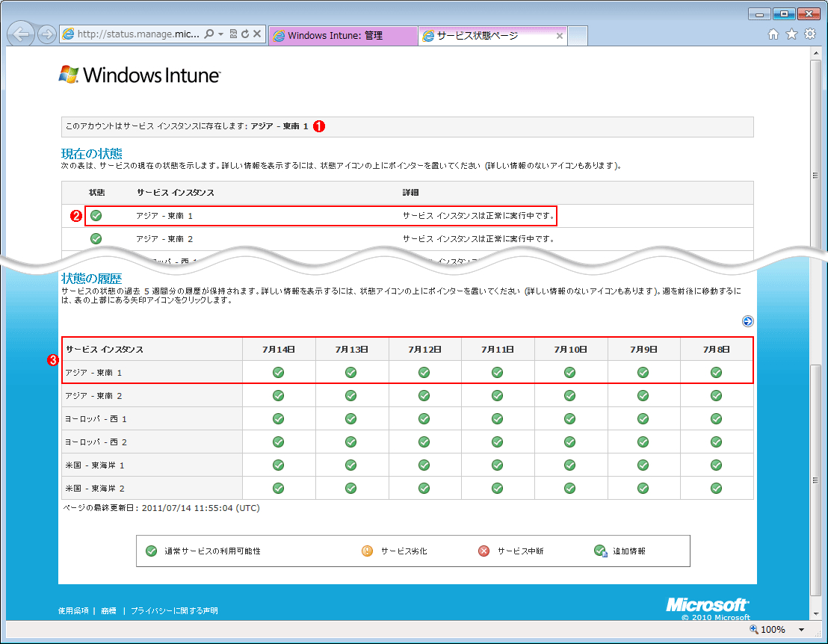This screenshot has height=644, width=828.
Task: Click the 追加情報 legend icon
Action: pos(600,551)
